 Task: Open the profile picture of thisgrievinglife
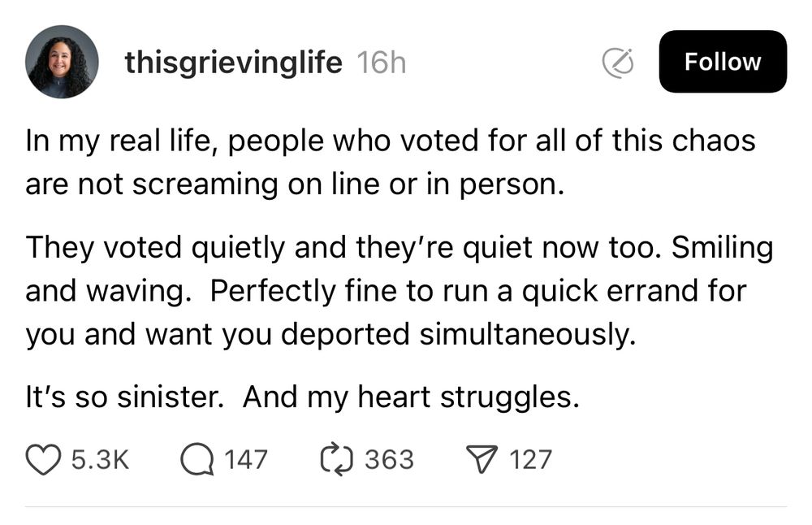click(62, 62)
